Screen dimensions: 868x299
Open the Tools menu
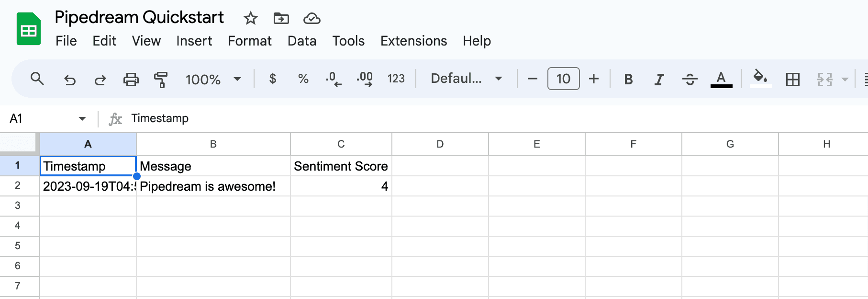point(348,41)
